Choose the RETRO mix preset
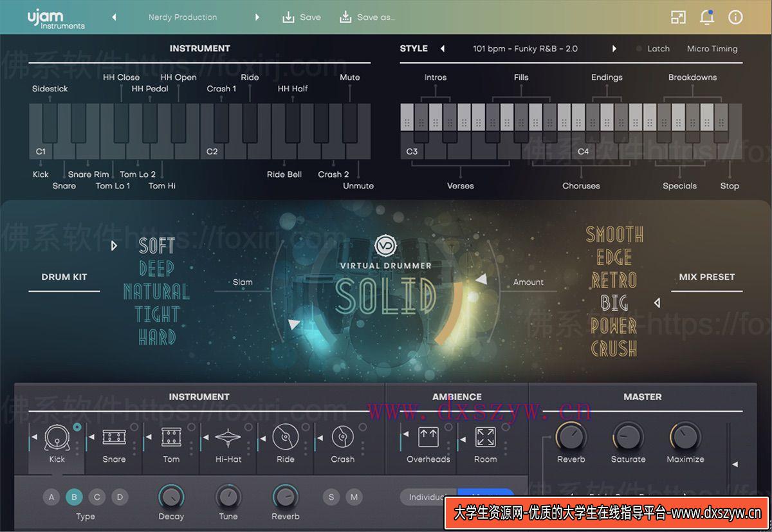 click(x=614, y=280)
